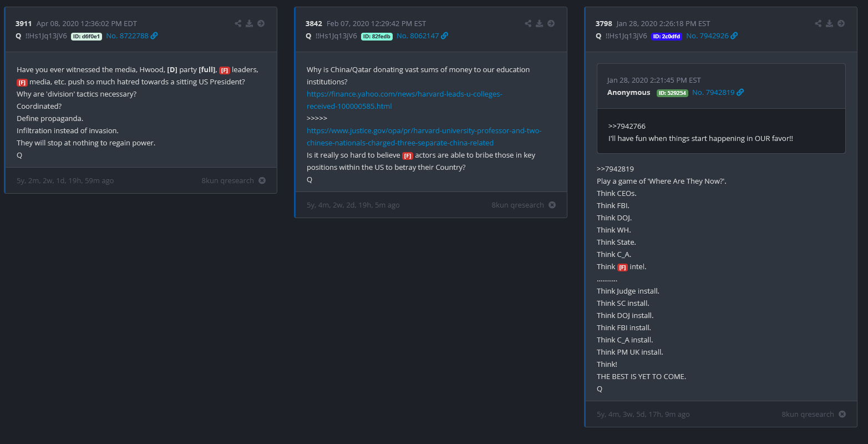Click the red [F] tag before 'leaders'
868x444 pixels.
point(225,70)
